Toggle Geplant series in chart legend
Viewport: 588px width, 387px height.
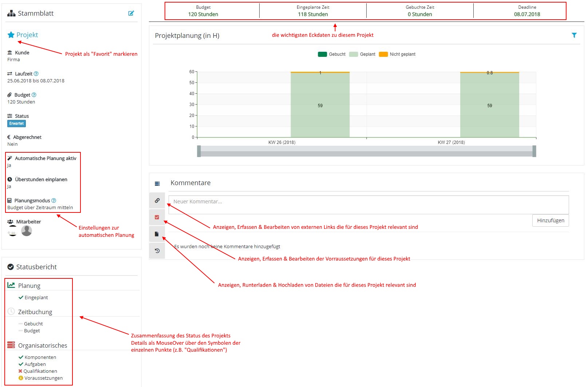362,54
